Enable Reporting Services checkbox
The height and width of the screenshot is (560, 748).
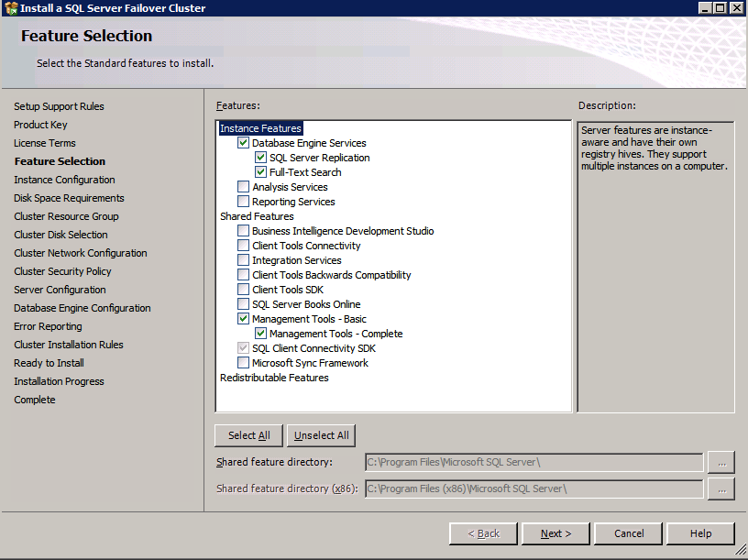[x=243, y=202]
